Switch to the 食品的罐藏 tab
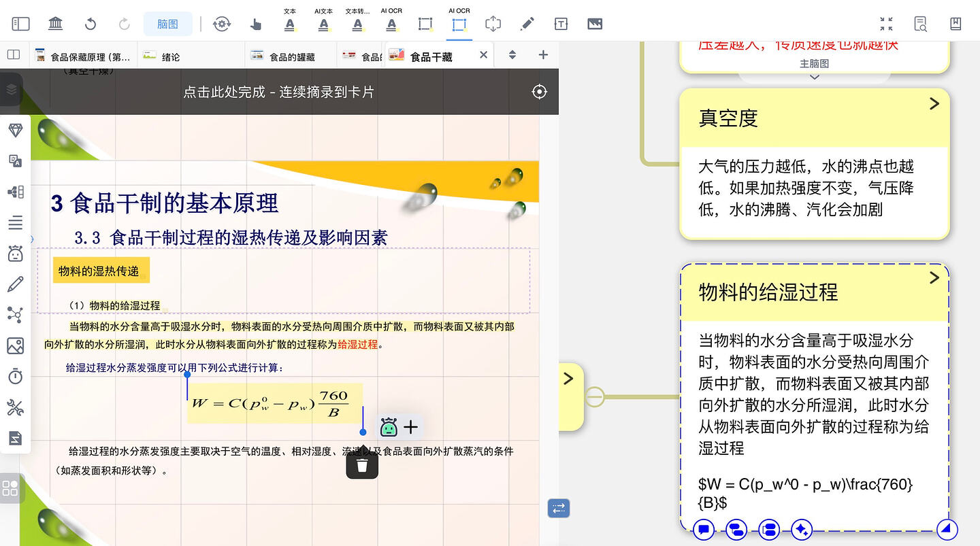This screenshot has width=980, height=546. 292,57
